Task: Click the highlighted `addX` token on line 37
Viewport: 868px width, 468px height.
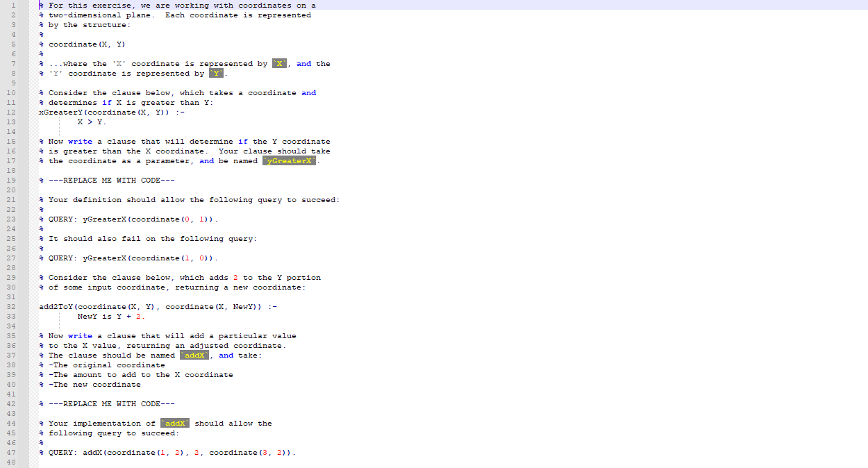Action: point(194,355)
